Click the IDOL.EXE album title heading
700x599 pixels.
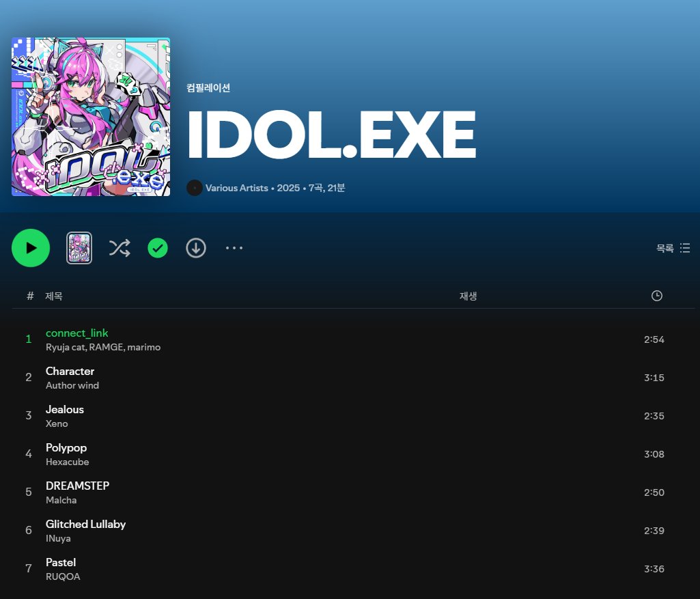point(332,135)
